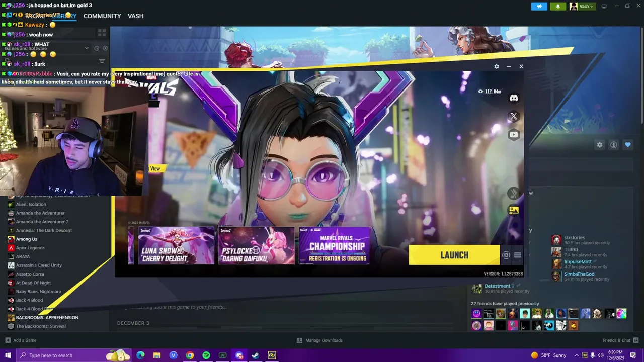Toggle library grid view icon
644x362 pixels.
(102, 33)
